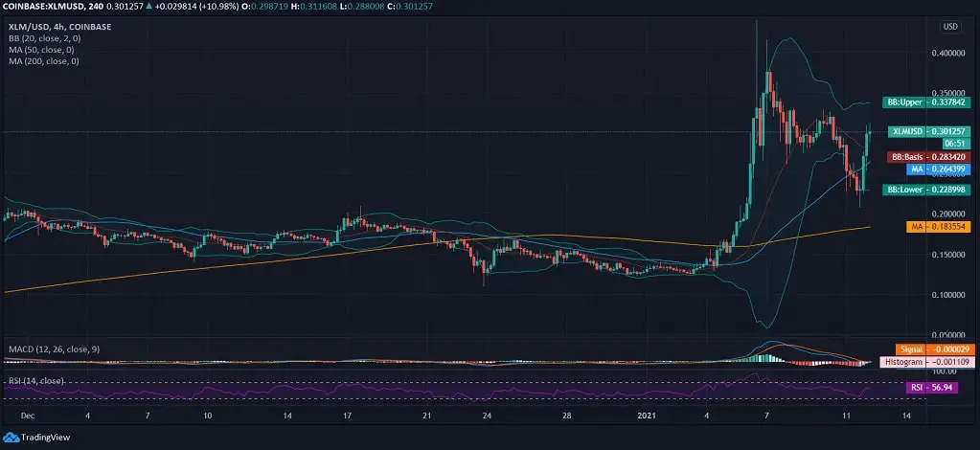Screen dimensions: 980x450
Task: Click the purple RSI 56.94 tag
Action: [x=925, y=388]
